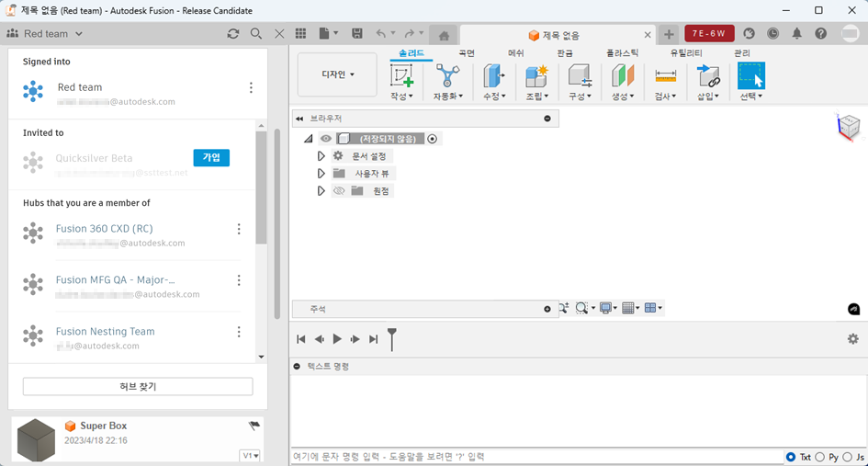Open the timeline settings gear
Screen dimensions: 868x466
point(853,338)
